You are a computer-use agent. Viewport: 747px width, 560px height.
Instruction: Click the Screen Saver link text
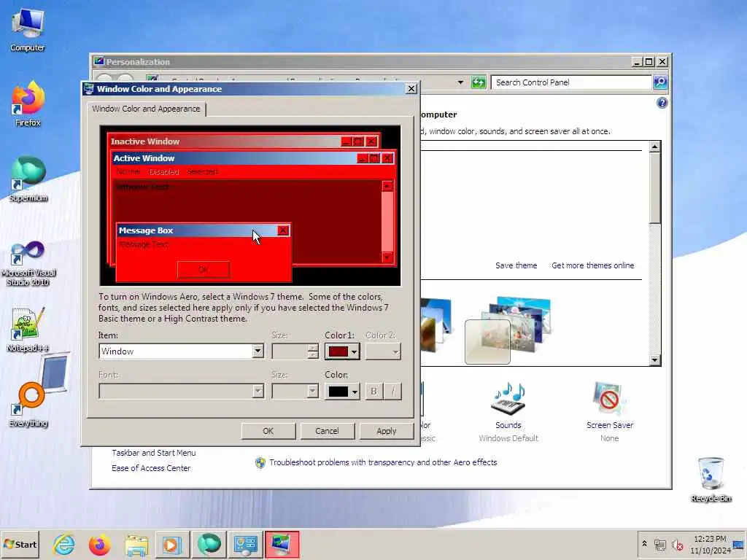click(x=610, y=425)
